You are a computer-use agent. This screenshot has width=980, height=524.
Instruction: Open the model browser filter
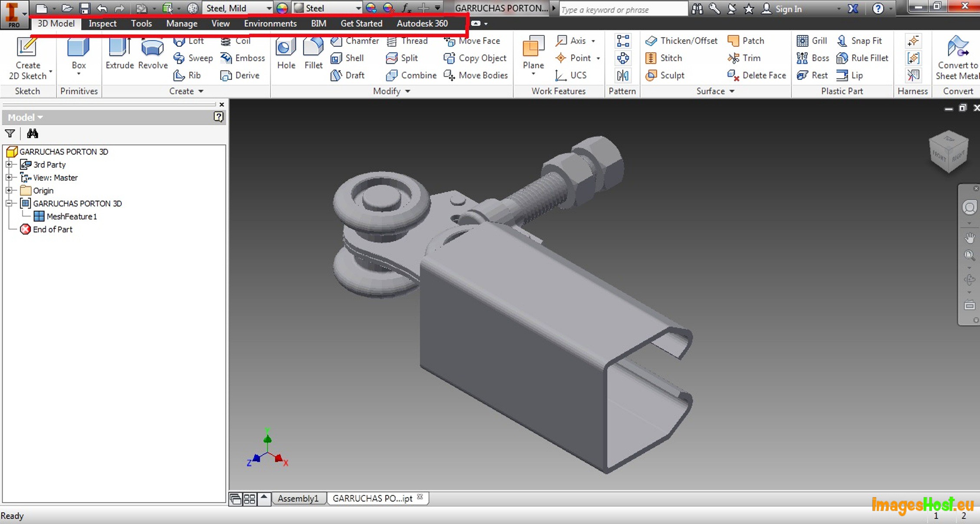[x=10, y=134]
